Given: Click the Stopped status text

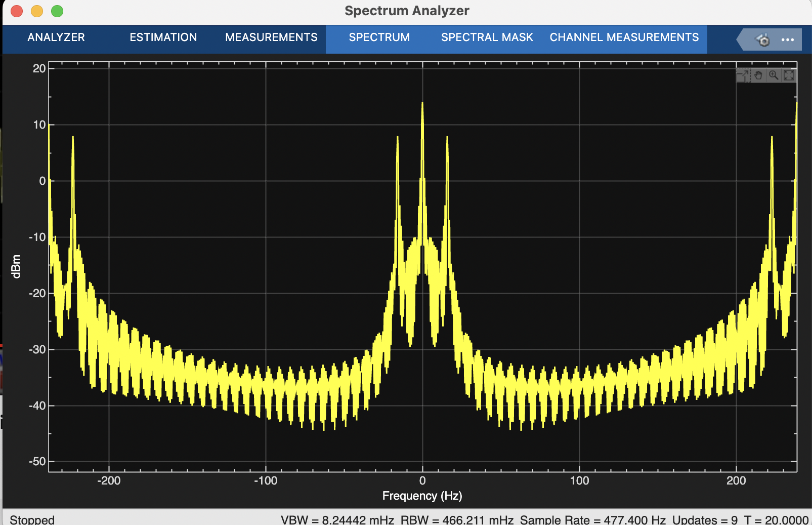Looking at the screenshot, I should [x=33, y=519].
